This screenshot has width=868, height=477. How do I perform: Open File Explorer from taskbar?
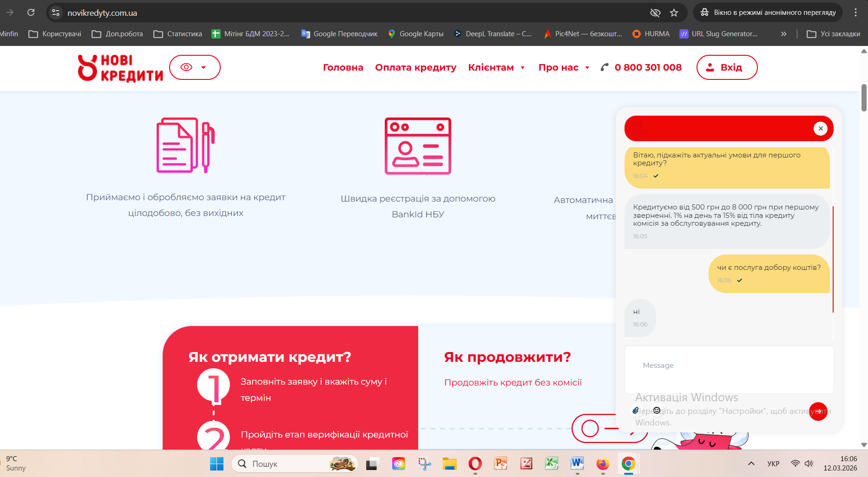click(x=450, y=464)
